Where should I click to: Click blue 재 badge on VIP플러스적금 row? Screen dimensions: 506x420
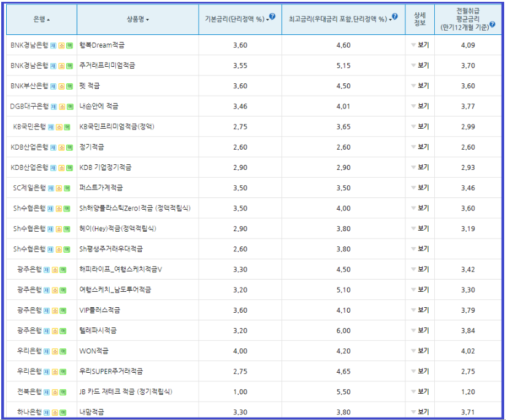click(47, 311)
